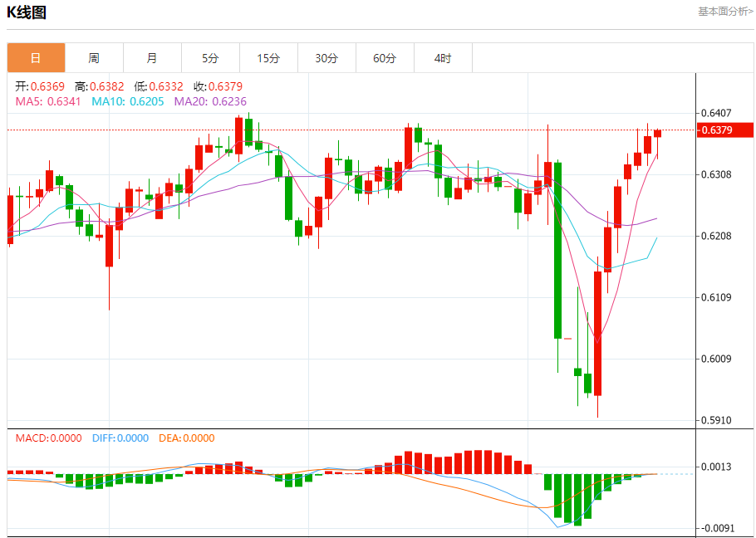Open the 60分 chart tab
The height and width of the screenshot is (538, 756).
[x=385, y=58]
